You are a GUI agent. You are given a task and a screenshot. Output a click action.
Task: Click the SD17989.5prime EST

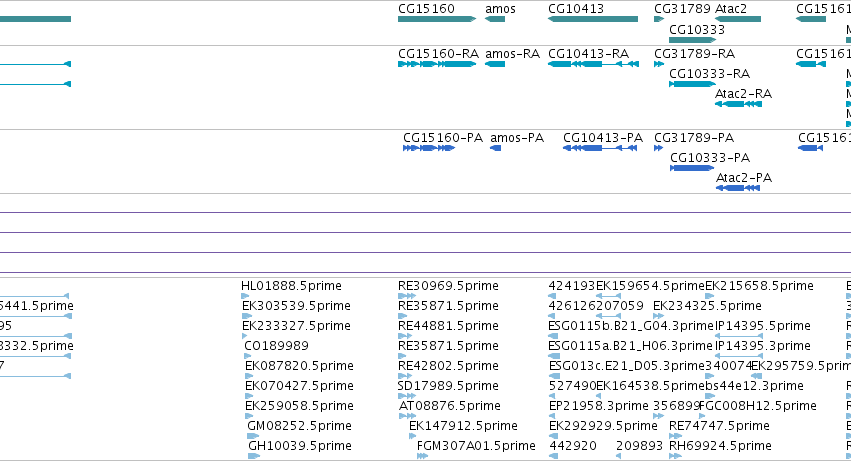click(448, 386)
